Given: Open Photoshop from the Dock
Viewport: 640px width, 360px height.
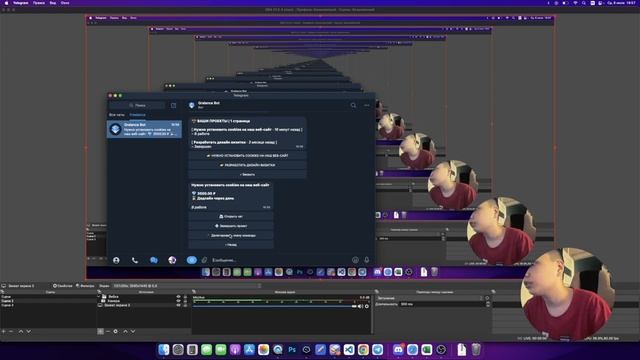Looking at the screenshot, I should tap(292, 350).
